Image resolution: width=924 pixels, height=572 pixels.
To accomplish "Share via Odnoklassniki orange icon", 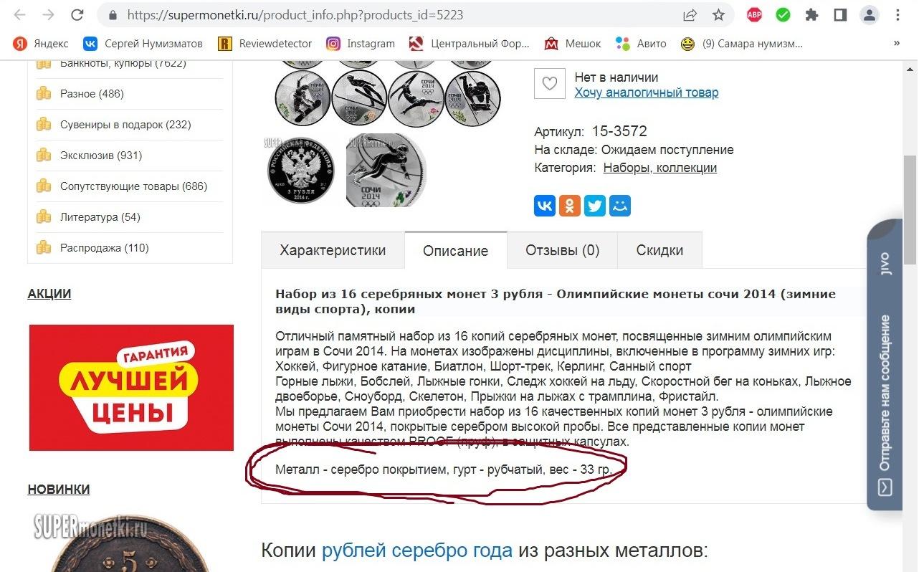I will click(570, 206).
